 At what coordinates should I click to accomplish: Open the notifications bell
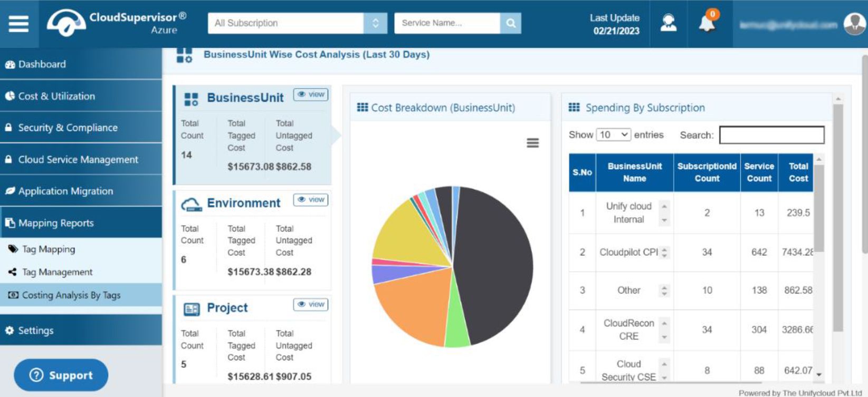(x=707, y=23)
